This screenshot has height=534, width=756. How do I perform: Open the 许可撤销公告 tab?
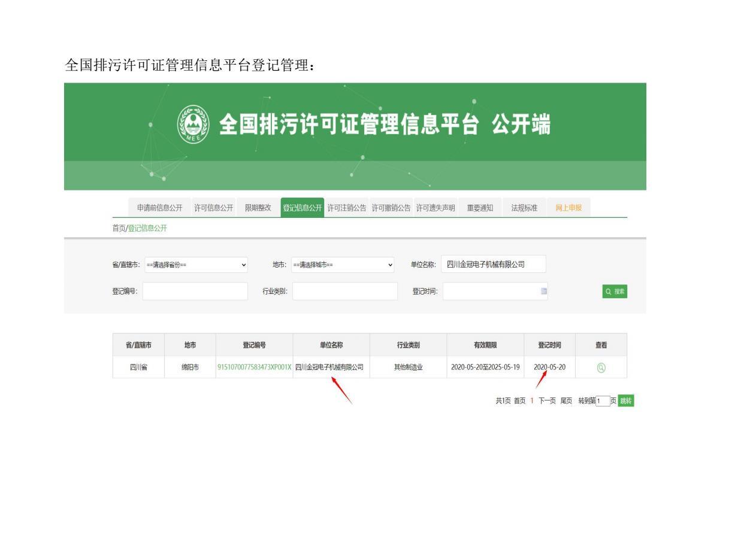pyautogui.click(x=391, y=208)
